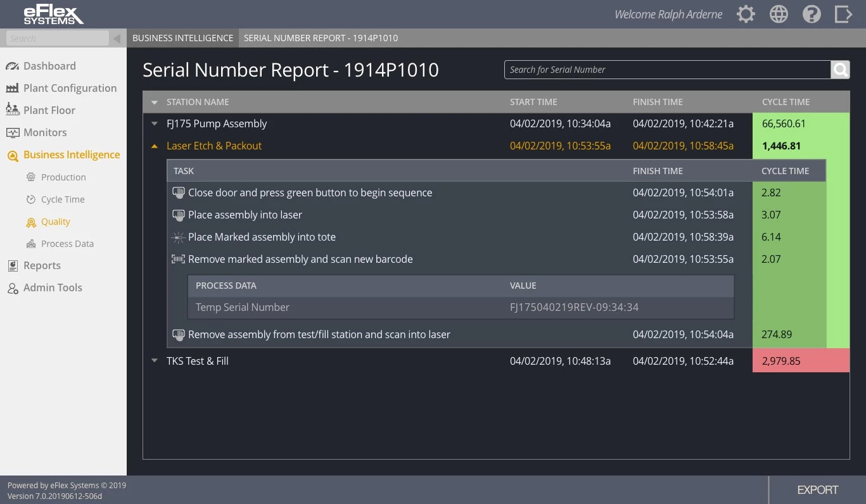Open Reports in the sidebar
866x504 pixels.
(x=42, y=266)
